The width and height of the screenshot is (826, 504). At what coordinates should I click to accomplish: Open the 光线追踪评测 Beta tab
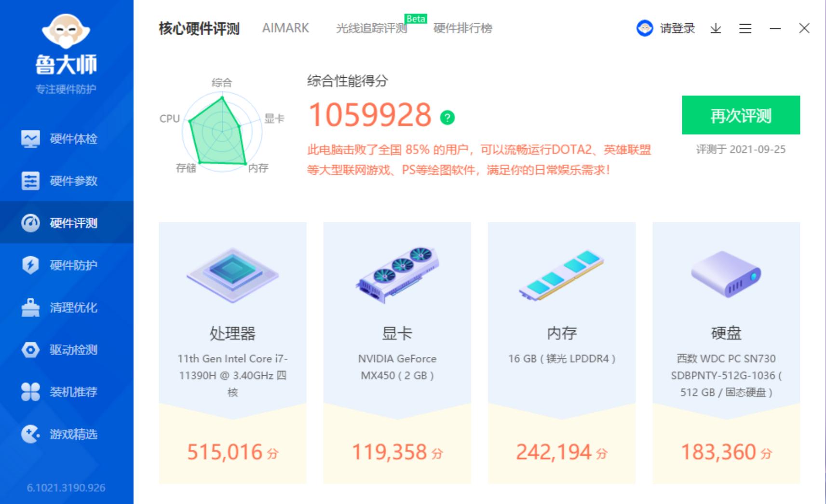[x=372, y=28]
